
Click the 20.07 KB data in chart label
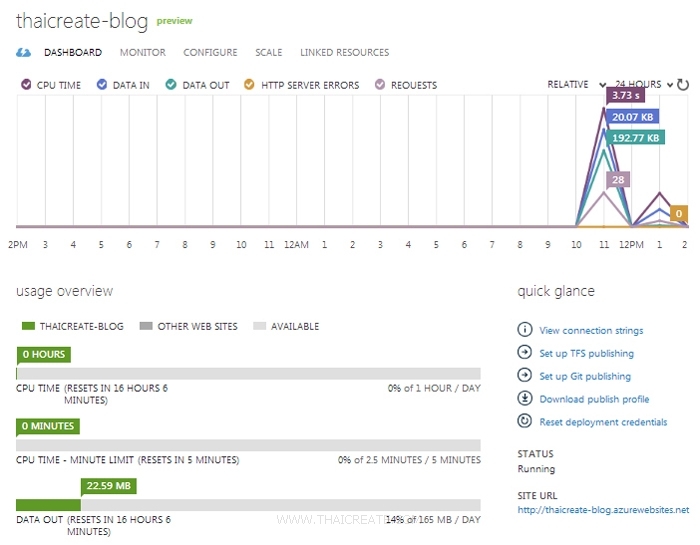pos(633,117)
